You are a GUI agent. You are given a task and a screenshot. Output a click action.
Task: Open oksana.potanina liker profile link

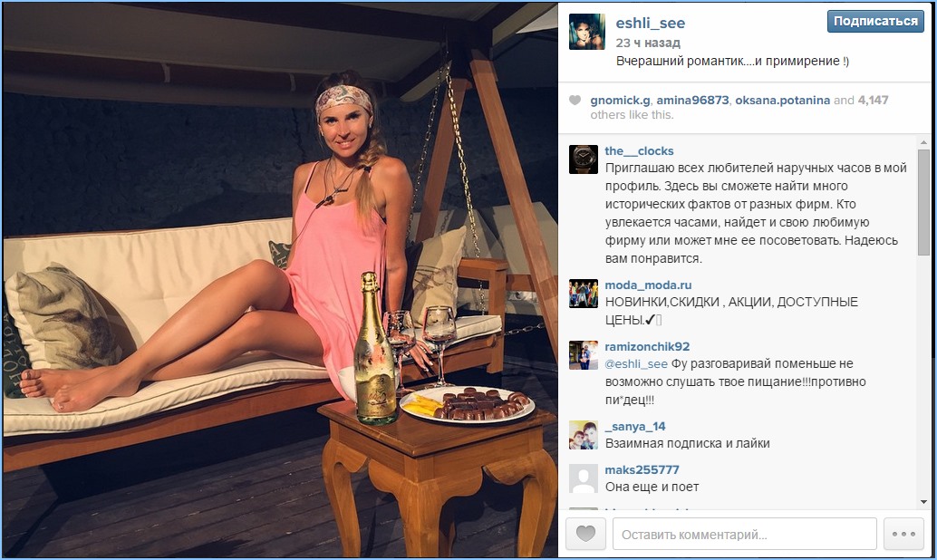tap(782, 101)
